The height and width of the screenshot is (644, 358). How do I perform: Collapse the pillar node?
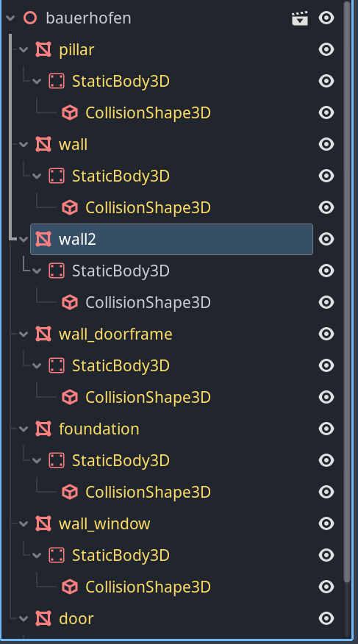point(24,50)
